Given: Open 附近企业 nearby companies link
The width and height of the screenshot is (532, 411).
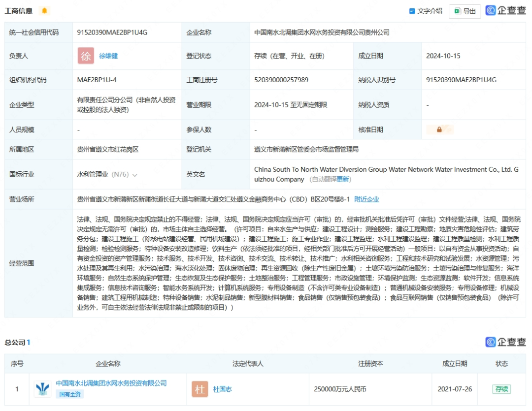Looking at the screenshot, I should point(366,199).
